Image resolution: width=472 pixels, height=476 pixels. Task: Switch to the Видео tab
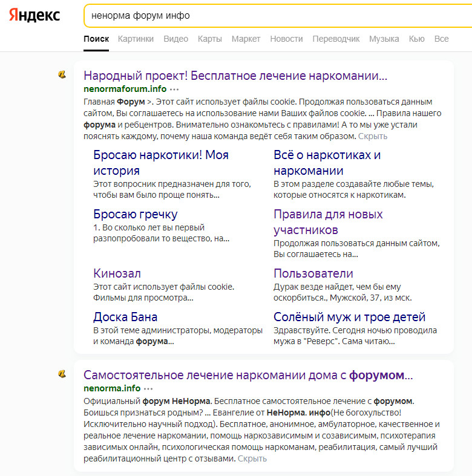175,39
